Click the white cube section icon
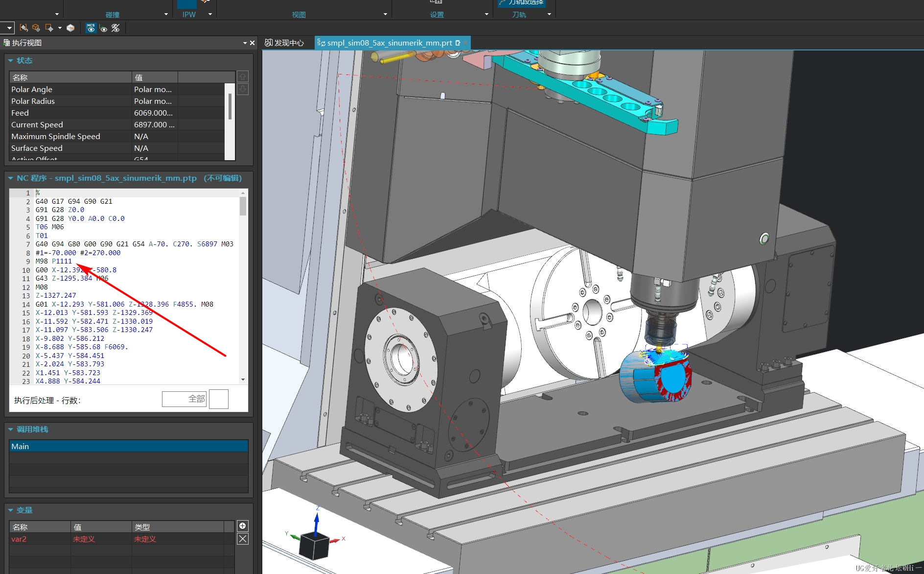This screenshot has width=924, height=574. pyautogui.click(x=70, y=28)
